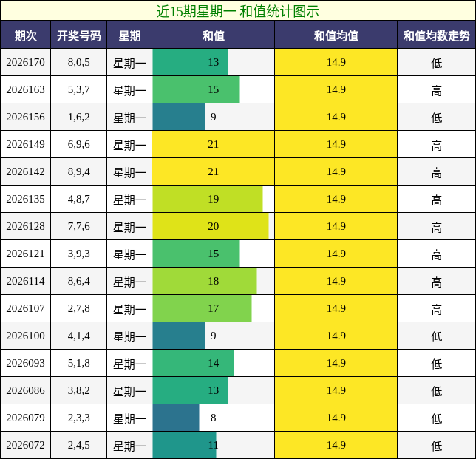Click winning numbers 1,6,2
This screenshot has width=476, height=459.
pos(79,117)
